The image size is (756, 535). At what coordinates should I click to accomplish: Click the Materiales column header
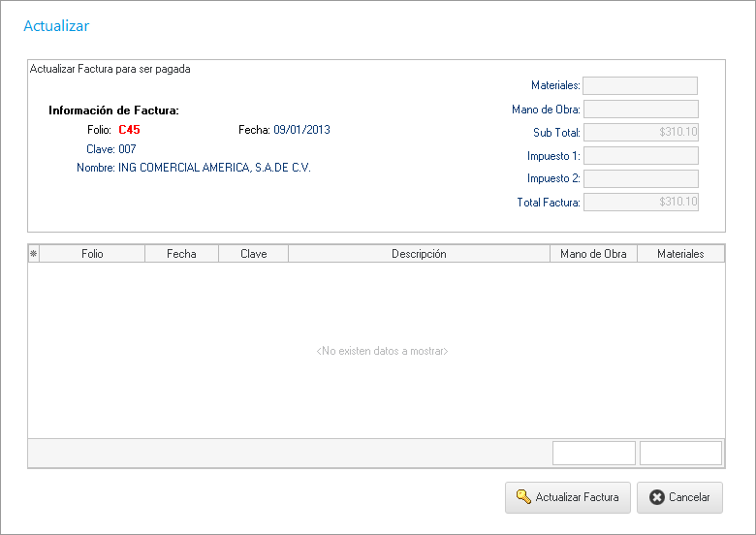[x=680, y=254]
